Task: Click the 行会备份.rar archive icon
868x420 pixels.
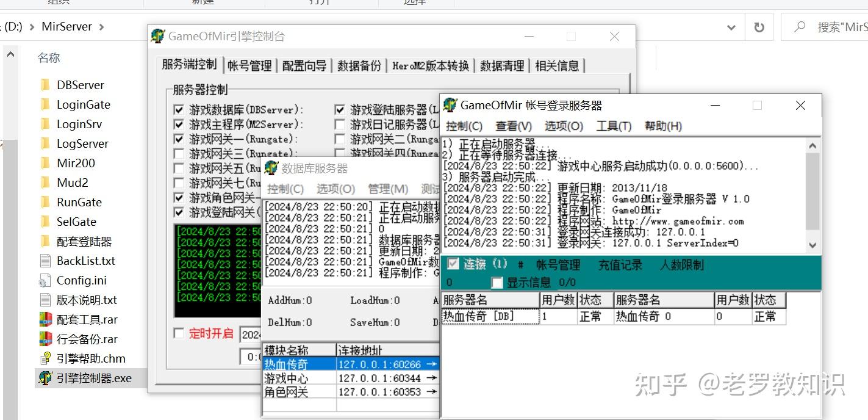Action: tap(45, 339)
